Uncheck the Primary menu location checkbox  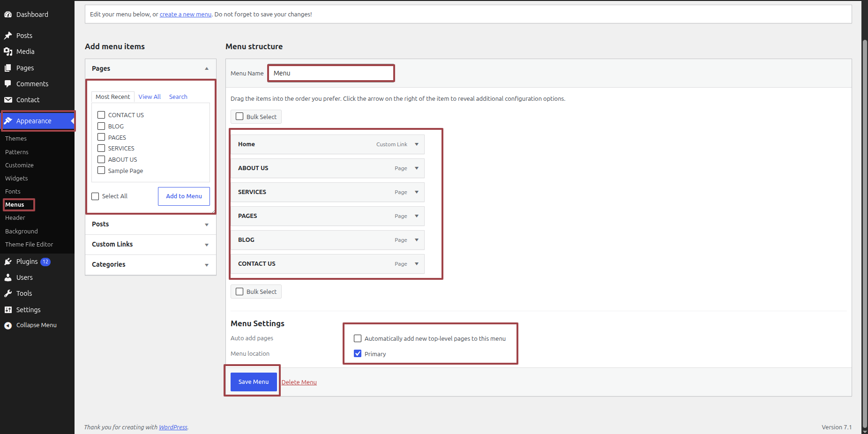pyautogui.click(x=358, y=354)
